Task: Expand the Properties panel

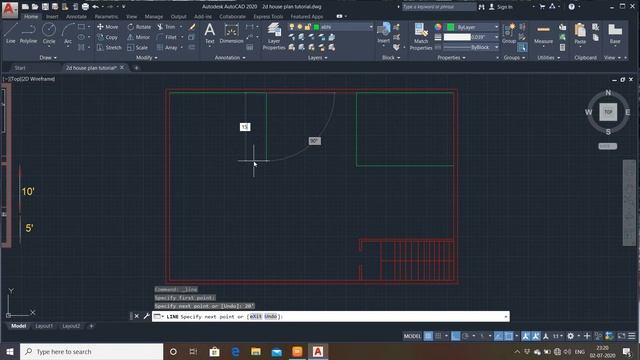Action: [451, 58]
